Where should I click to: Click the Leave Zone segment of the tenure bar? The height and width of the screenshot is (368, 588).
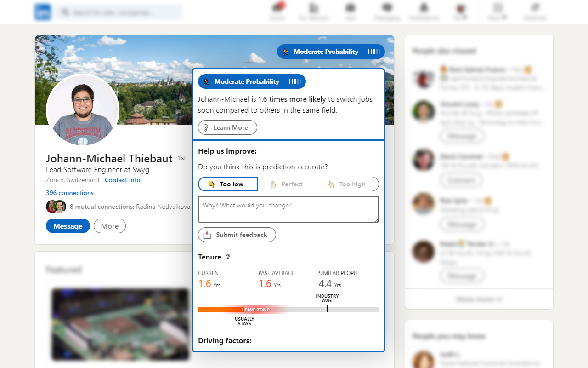tap(256, 310)
